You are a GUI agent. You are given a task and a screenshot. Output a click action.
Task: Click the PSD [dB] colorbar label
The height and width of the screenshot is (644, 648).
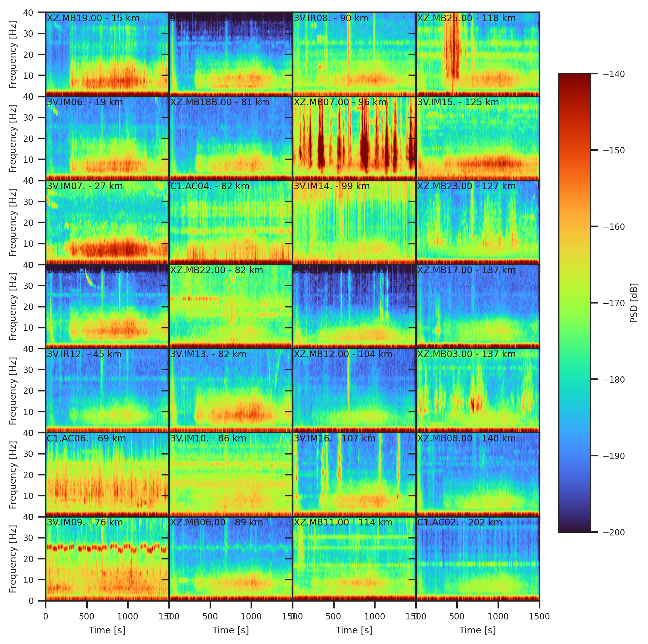pos(633,303)
